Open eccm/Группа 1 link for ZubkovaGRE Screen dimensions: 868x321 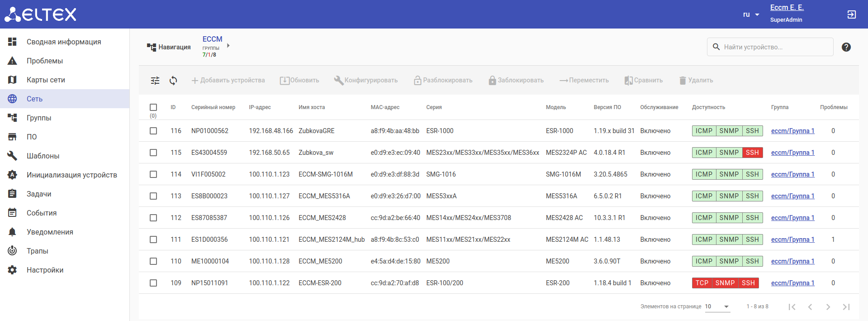click(x=792, y=131)
